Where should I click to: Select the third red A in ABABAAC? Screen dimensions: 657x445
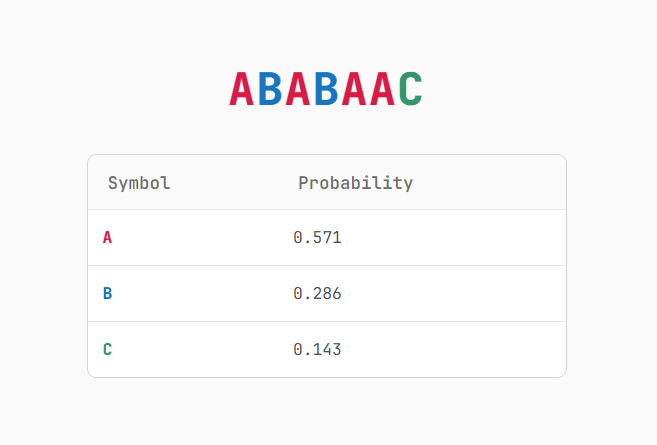pos(354,89)
